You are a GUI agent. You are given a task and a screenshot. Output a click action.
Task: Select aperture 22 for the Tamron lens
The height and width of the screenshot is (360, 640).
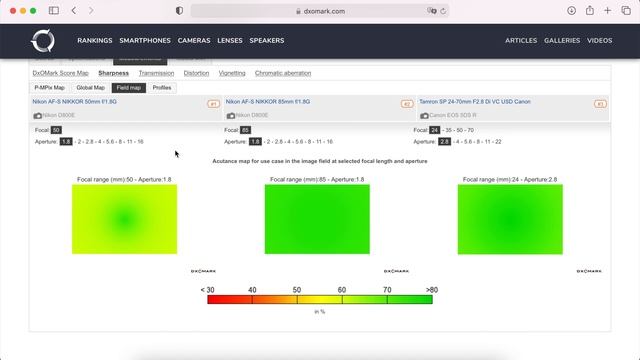tap(498, 142)
